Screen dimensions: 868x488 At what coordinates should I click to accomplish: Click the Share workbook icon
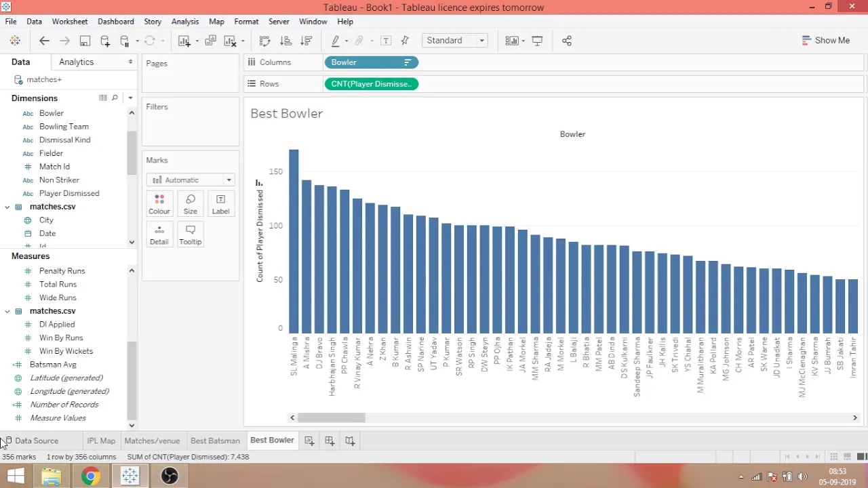567,41
